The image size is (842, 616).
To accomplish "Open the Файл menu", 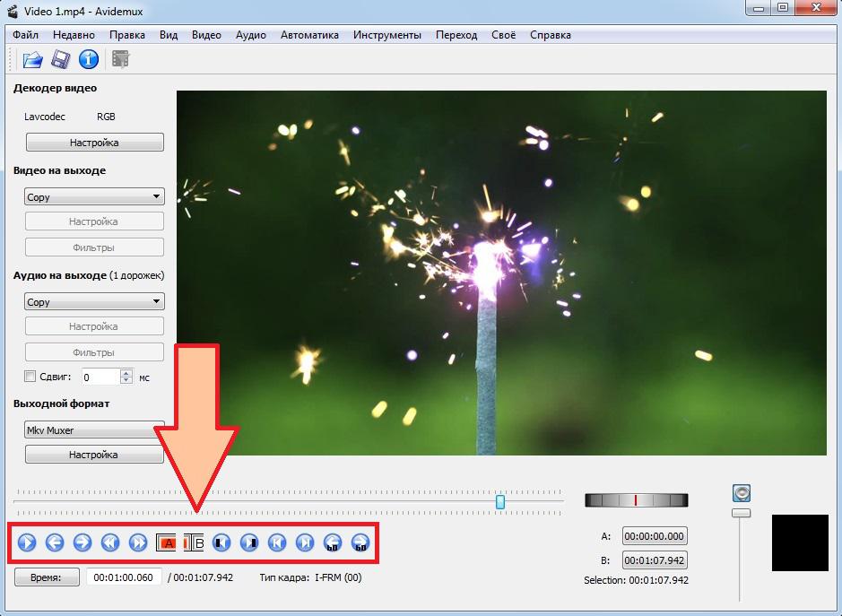I will click(x=26, y=35).
